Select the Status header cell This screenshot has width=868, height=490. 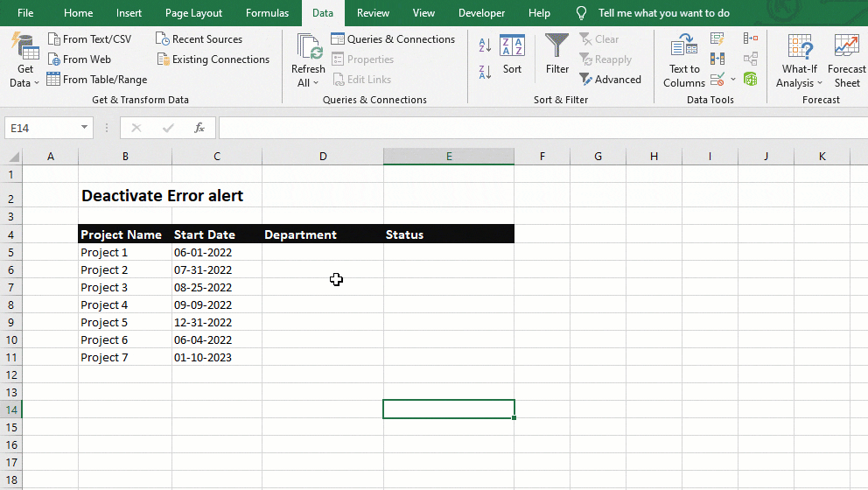tap(449, 234)
